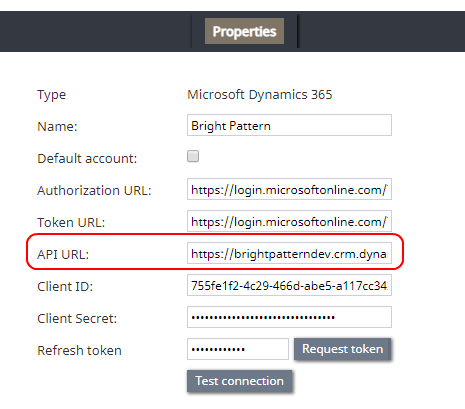Screen dimensions: 465x409
Task: Click the Client ID label
Action: click(x=65, y=286)
